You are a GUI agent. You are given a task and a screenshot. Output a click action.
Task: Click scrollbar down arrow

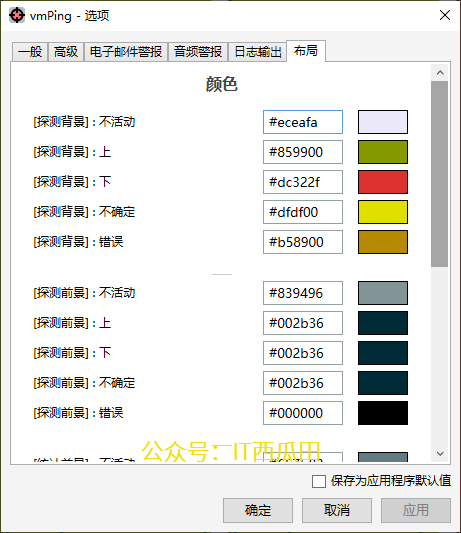[440, 453]
